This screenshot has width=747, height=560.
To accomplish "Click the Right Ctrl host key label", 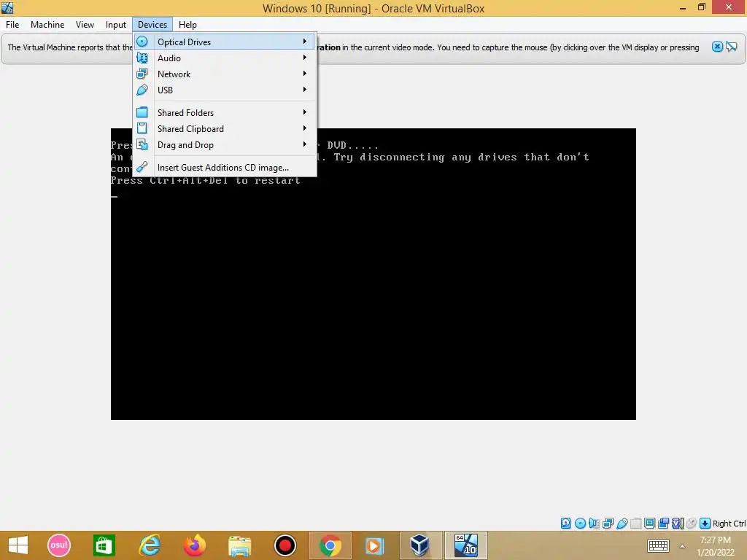I will 729,524.
